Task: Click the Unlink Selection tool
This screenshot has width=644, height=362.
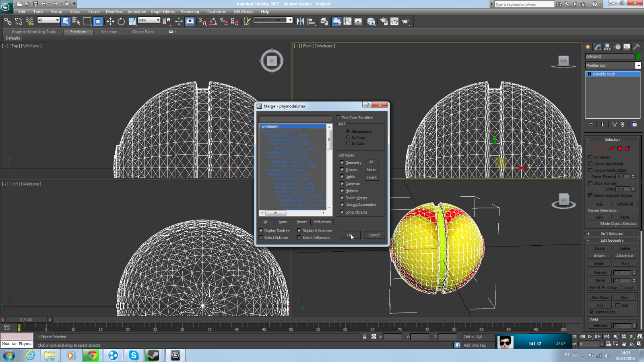Action: pos(19,21)
